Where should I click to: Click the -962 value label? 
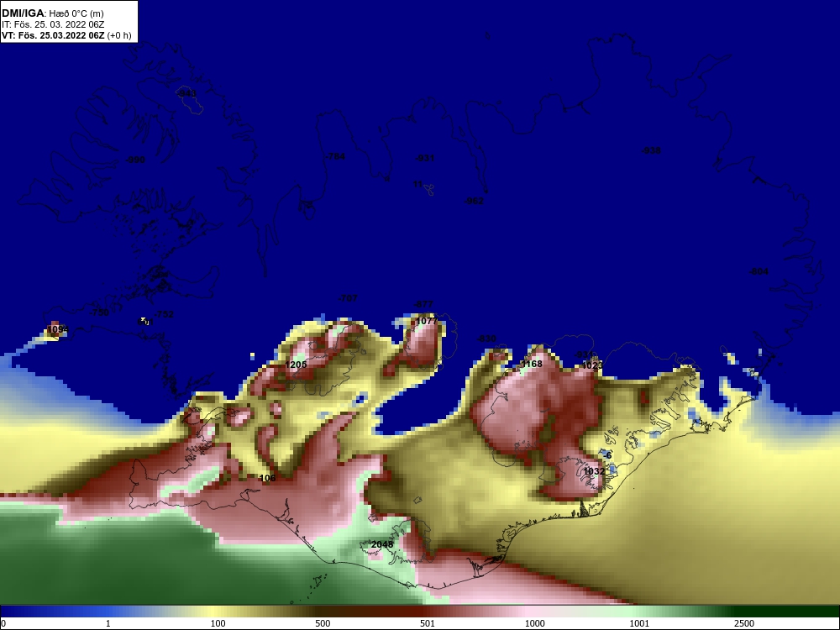[474, 201]
